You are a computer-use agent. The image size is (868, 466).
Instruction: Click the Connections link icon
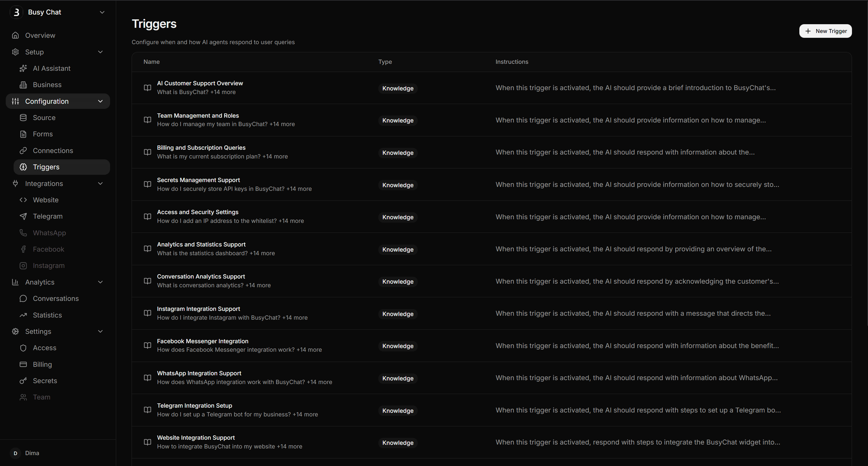coord(23,151)
